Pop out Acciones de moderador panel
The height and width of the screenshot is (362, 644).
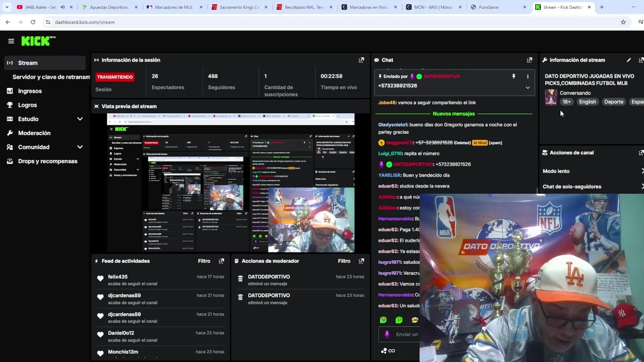[361, 261]
